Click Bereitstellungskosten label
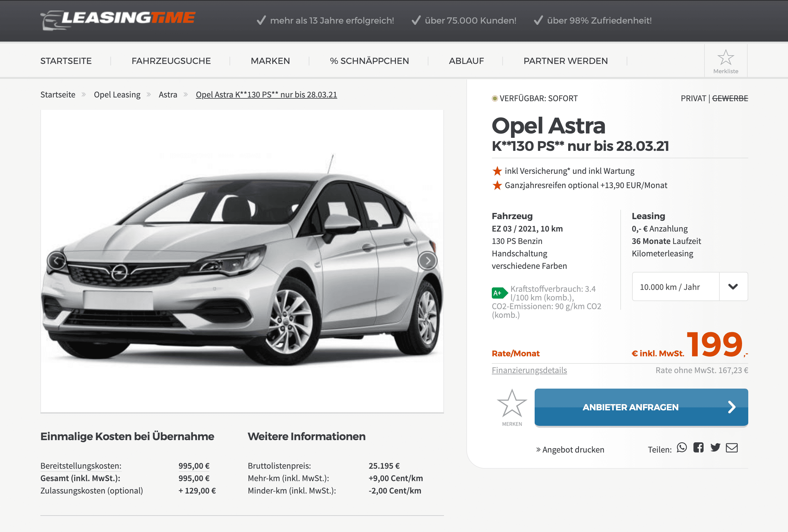 point(81,466)
